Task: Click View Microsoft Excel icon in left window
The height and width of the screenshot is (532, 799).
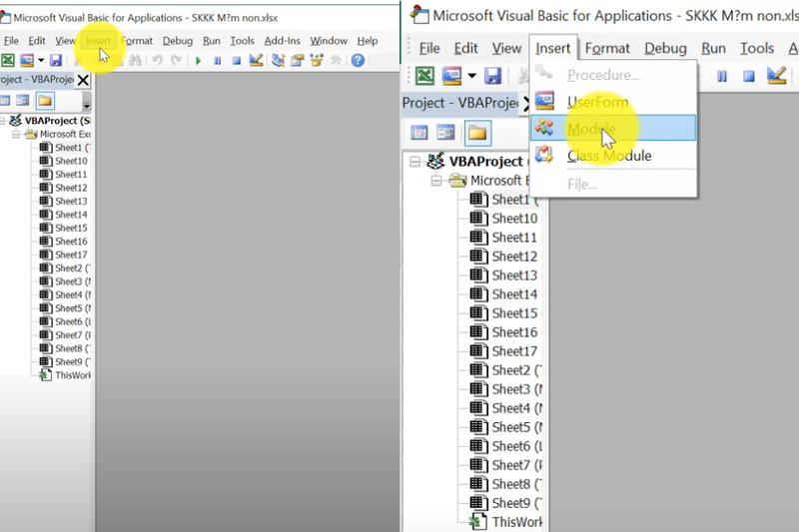Action: [x=7, y=61]
